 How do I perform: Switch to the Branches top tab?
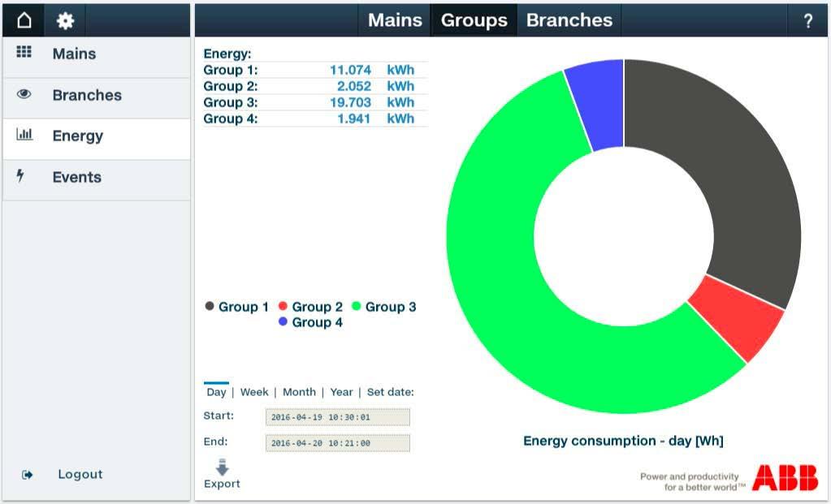coord(569,20)
